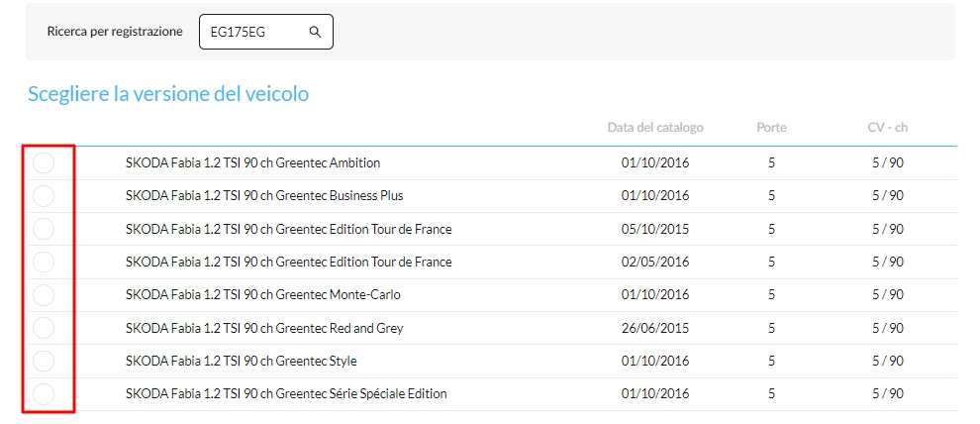The image size is (980, 424).
Task: Pick the Série Spéciale Edition radio button
Action: (44, 394)
